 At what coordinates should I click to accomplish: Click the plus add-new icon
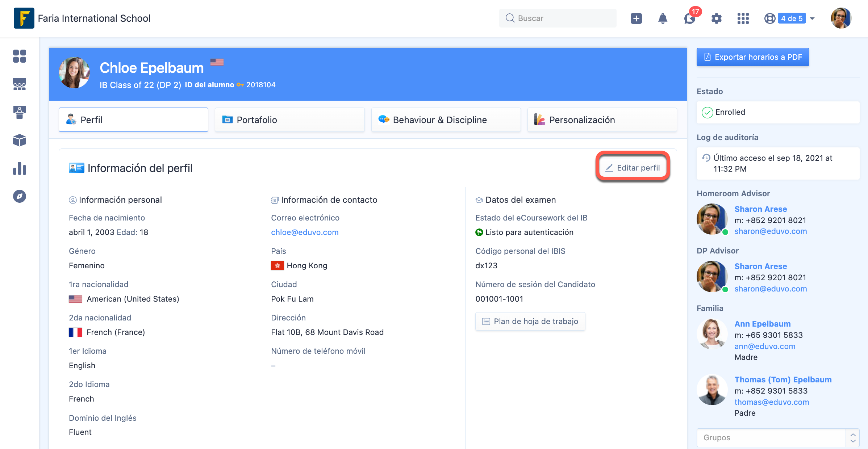click(x=636, y=18)
